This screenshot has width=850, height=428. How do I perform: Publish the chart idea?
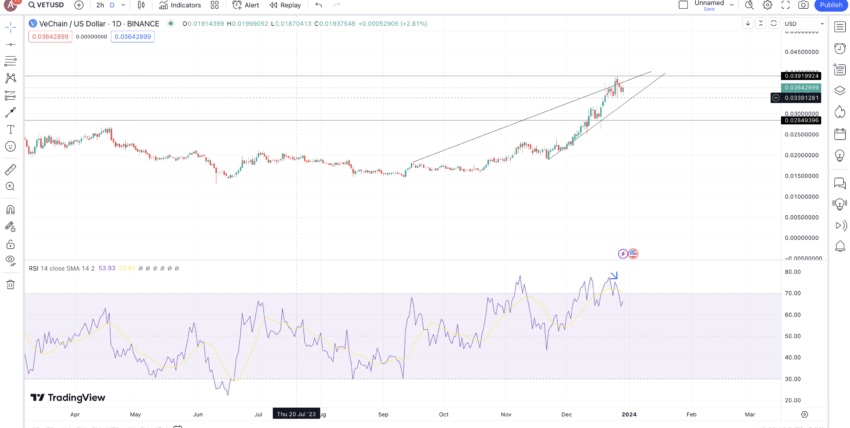coord(830,5)
